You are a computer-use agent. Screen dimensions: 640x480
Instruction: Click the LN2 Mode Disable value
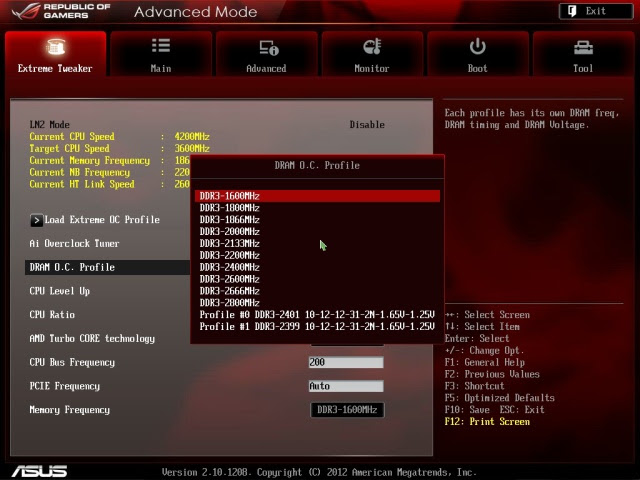(x=367, y=124)
